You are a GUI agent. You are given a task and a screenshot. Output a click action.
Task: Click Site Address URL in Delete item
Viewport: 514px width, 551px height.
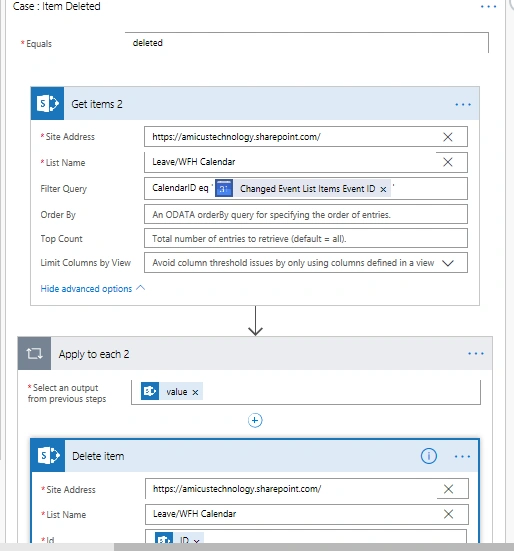coord(237,489)
